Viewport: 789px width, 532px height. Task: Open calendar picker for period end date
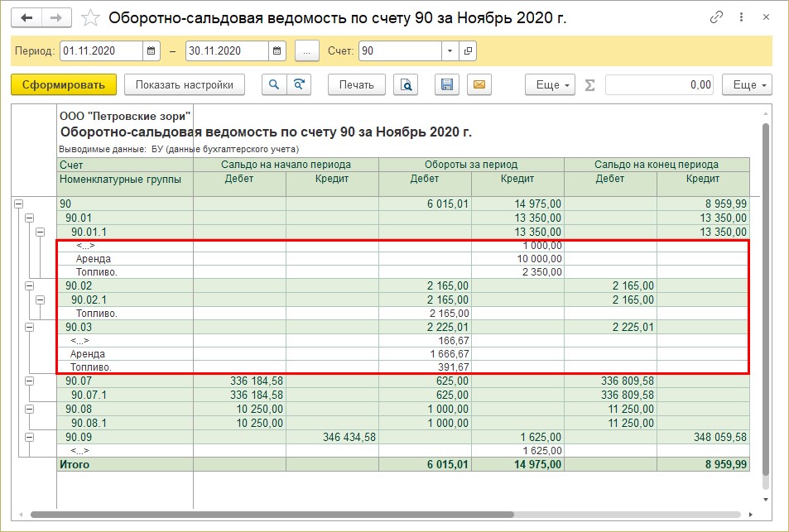(277, 50)
